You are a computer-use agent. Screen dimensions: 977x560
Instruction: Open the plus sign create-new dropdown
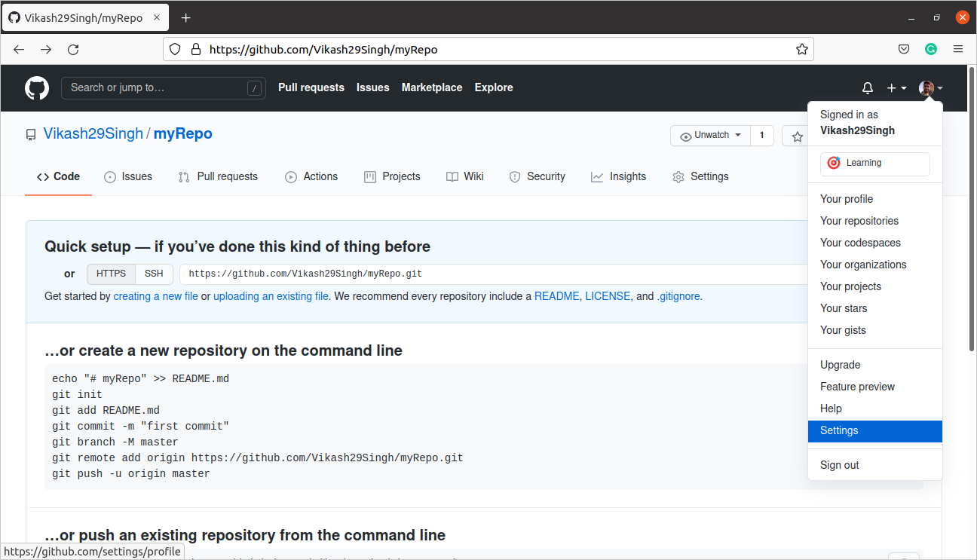tap(896, 87)
